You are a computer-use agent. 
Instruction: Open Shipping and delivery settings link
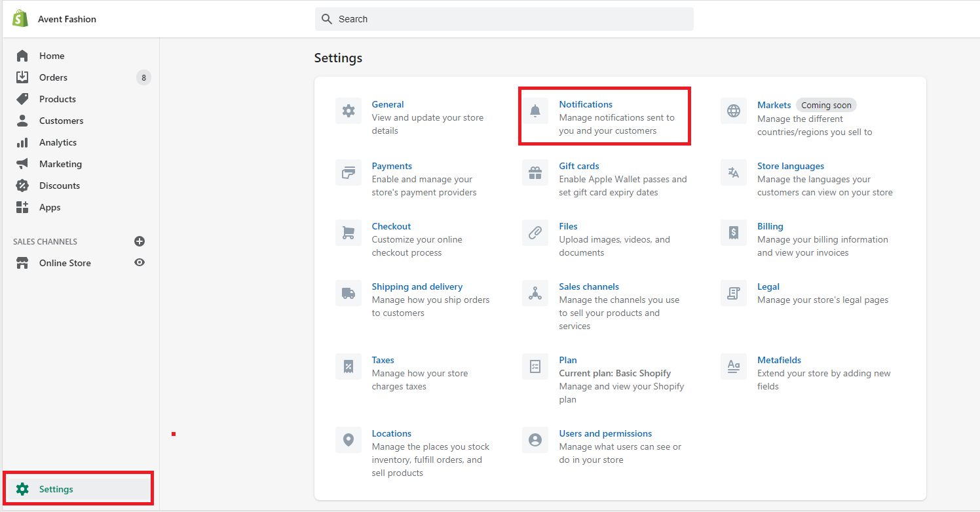417,286
